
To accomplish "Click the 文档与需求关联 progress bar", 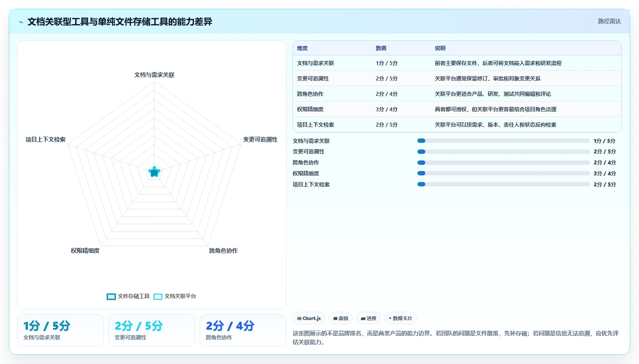I will click(504, 141).
